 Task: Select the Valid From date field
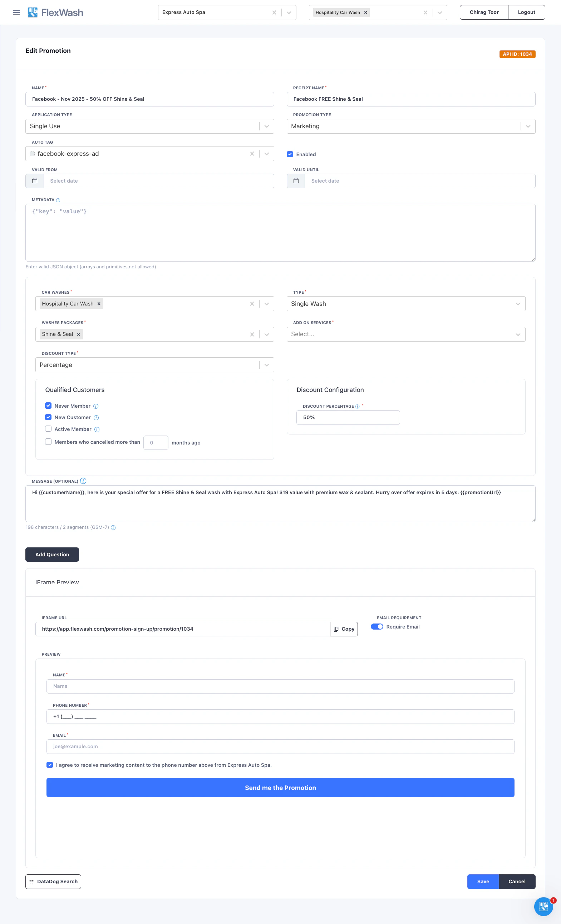point(159,181)
